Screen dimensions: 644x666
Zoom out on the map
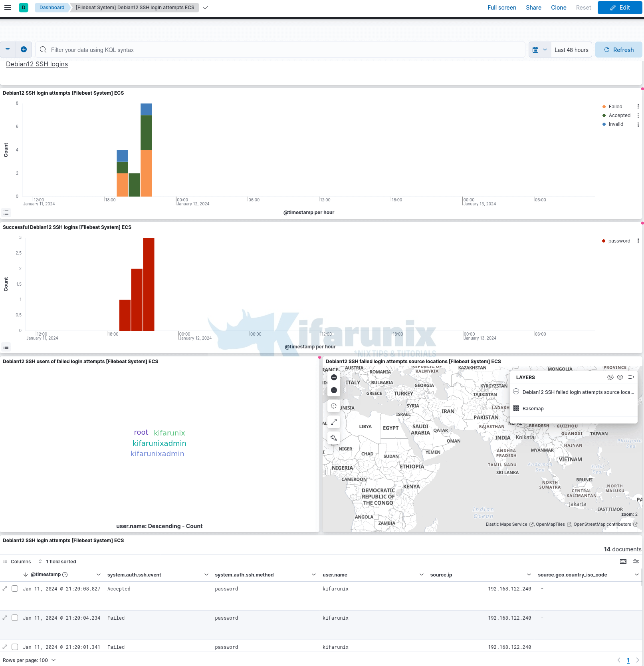tap(334, 390)
